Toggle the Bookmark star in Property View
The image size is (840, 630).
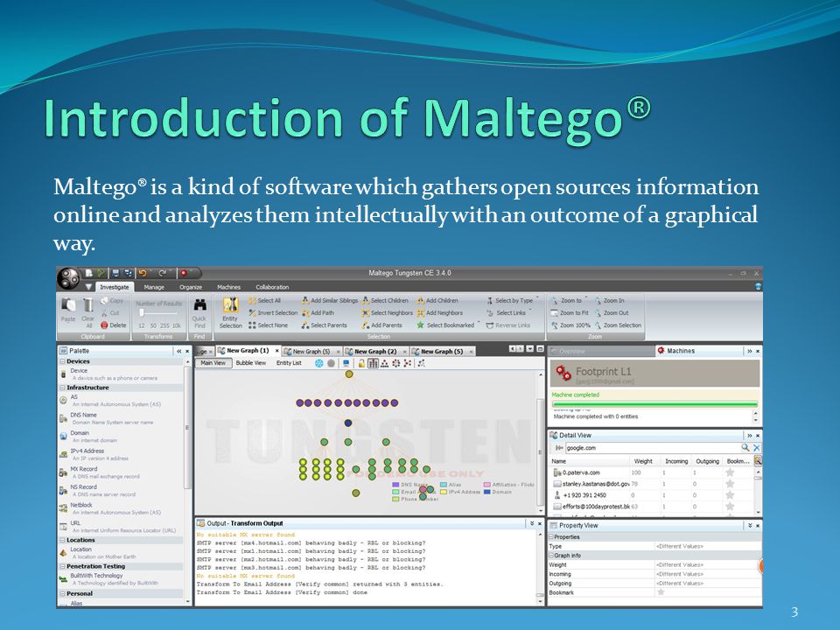(x=661, y=592)
